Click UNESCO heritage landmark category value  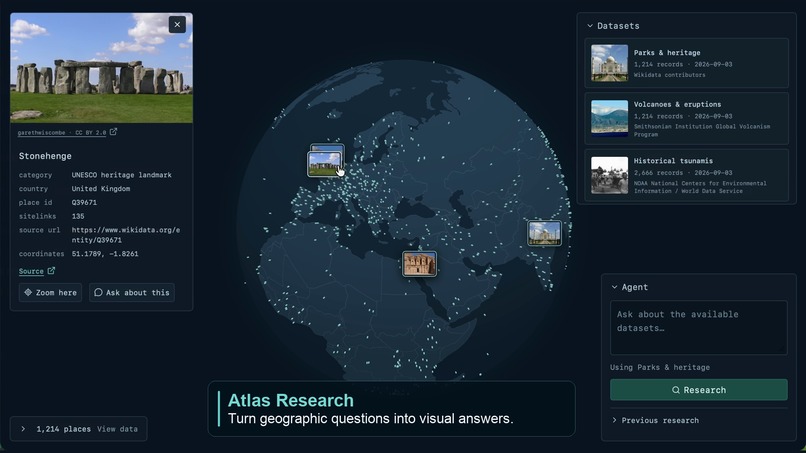pos(121,175)
